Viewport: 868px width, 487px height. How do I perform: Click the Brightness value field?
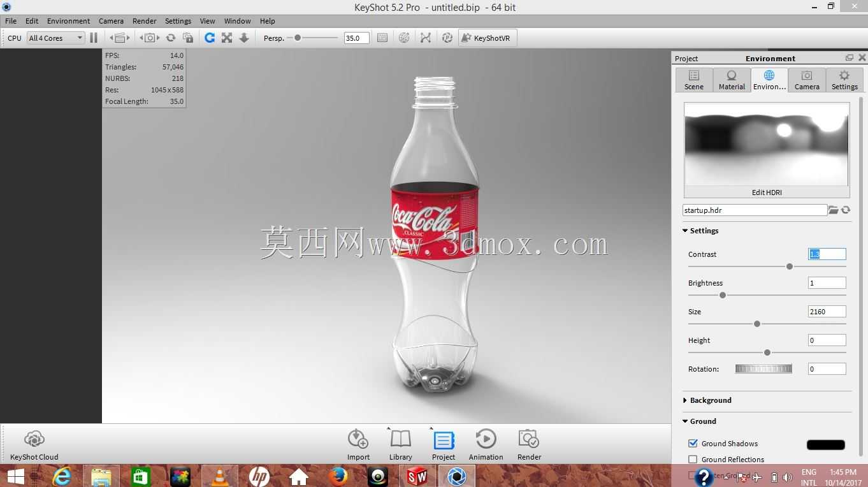tap(827, 282)
